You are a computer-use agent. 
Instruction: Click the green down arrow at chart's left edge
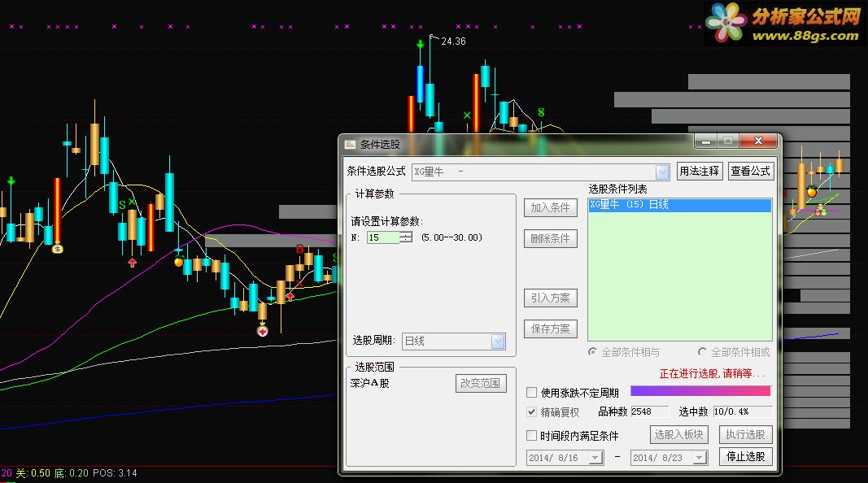click(x=11, y=181)
